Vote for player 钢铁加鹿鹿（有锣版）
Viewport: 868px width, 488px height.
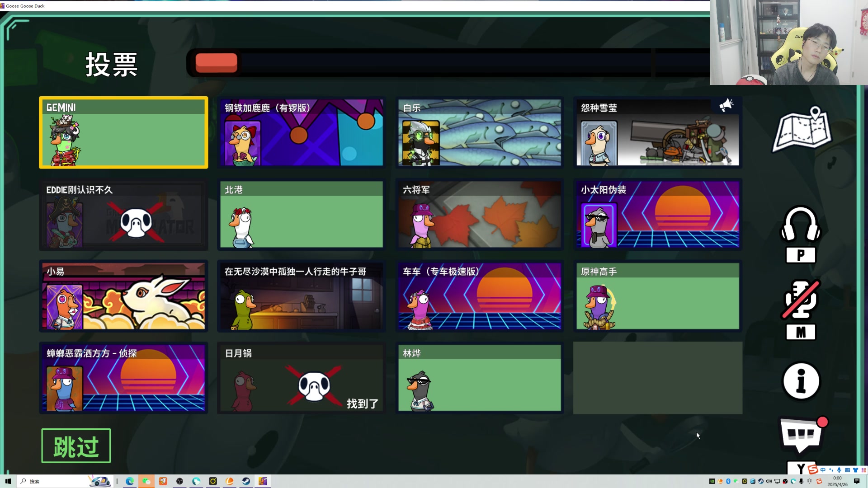pos(302,132)
